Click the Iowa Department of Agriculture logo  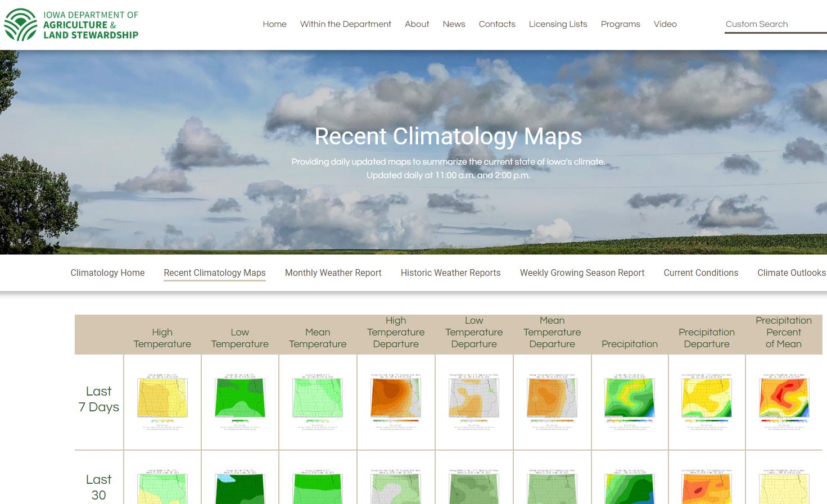[x=71, y=25]
